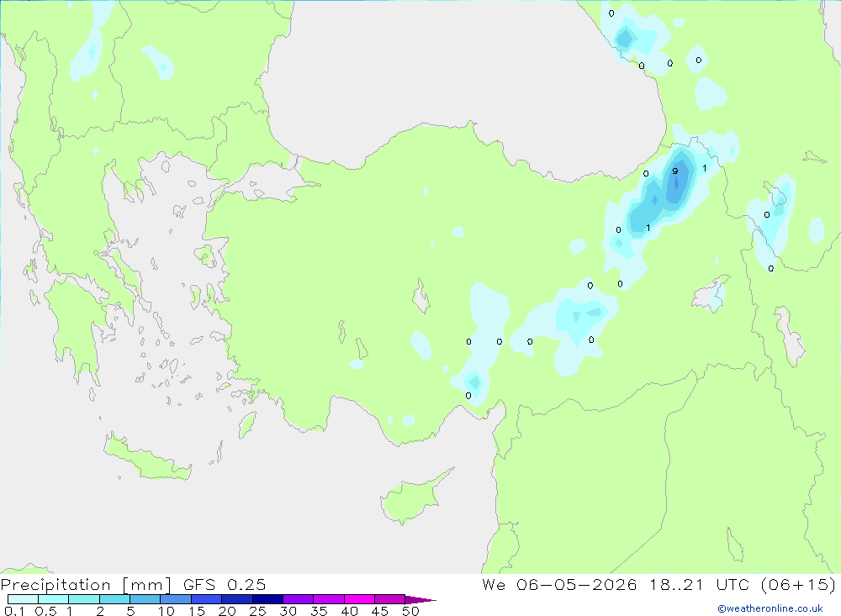This screenshot has height=616, width=841.
Task: Pick the 45–50 mm legend swatch
Action: 389,599
